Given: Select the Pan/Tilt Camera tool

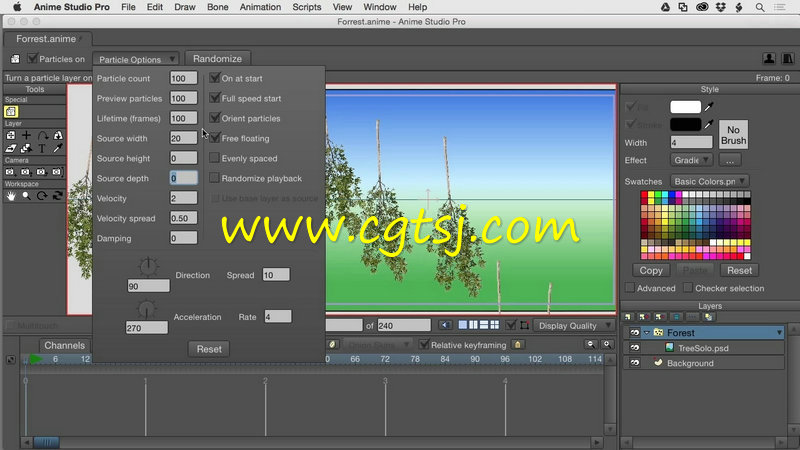Looking at the screenshot, I should click(x=57, y=172).
